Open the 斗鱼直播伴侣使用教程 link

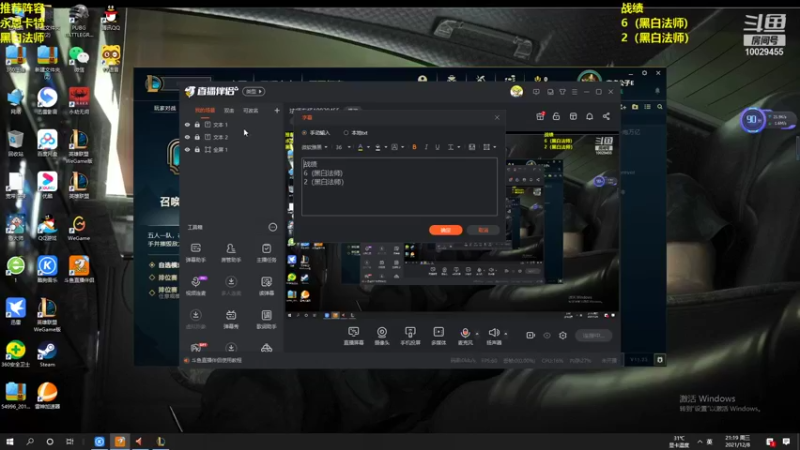click(x=217, y=360)
